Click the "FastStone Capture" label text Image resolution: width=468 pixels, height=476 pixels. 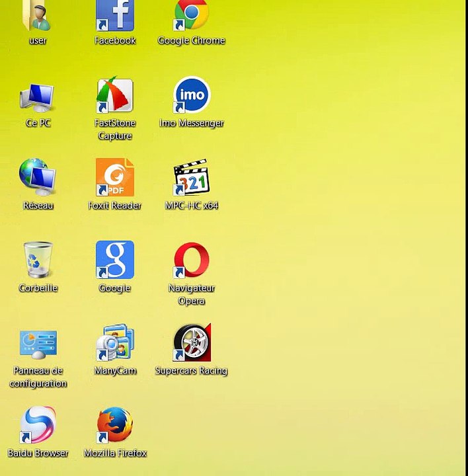tap(115, 130)
